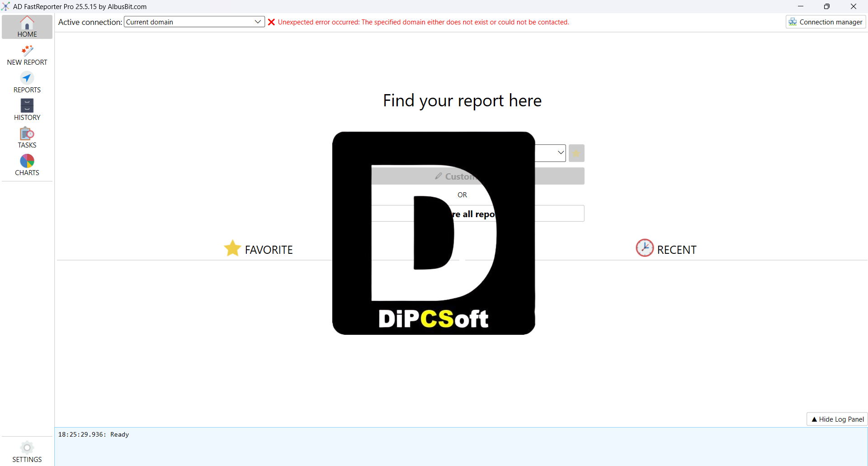Select the RECENT heading

pyautogui.click(x=677, y=250)
